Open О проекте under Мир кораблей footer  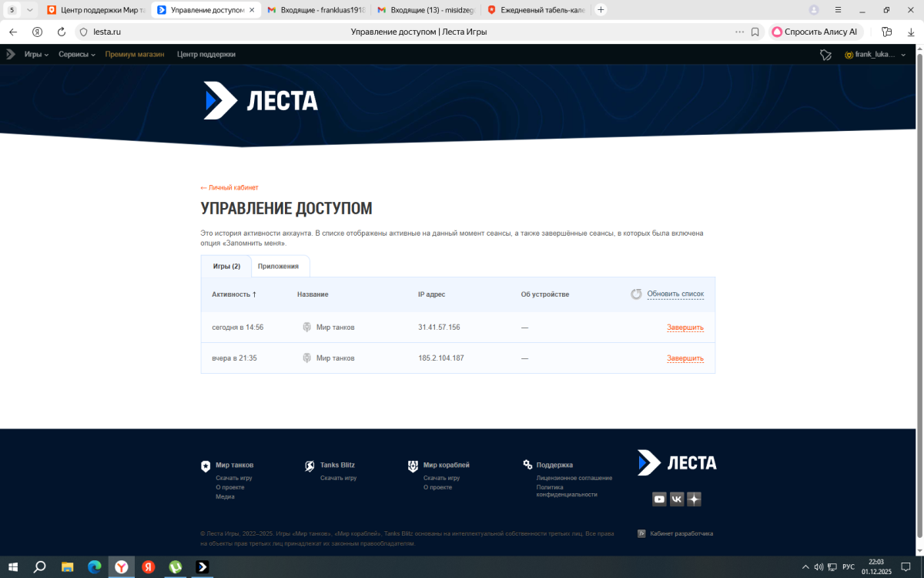[438, 487]
